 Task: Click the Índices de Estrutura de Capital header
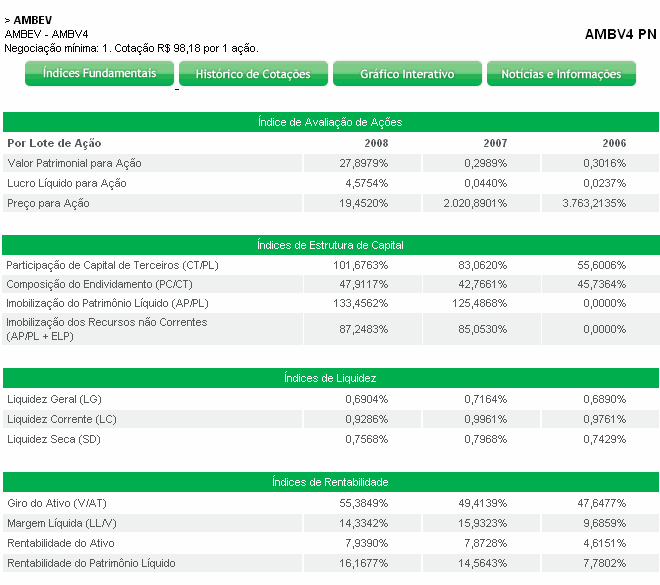pyautogui.click(x=330, y=245)
